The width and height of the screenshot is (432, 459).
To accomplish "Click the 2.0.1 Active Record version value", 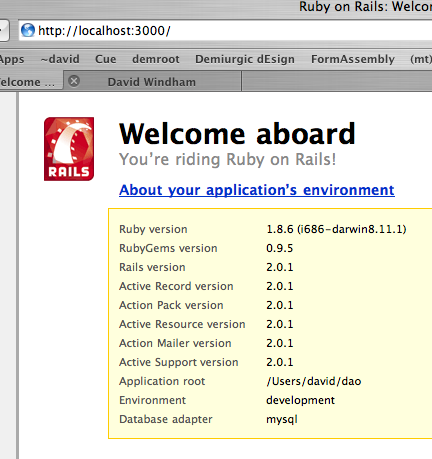I will coord(280,286).
